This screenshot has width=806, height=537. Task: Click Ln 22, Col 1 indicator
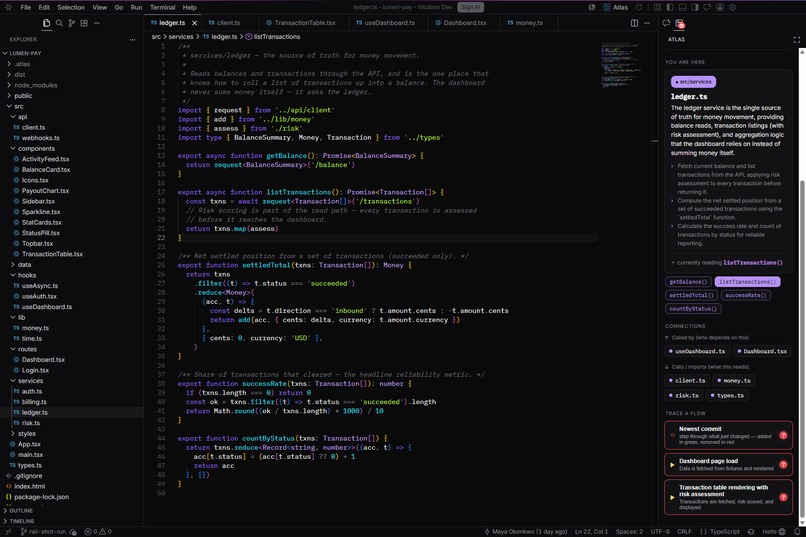(x=591, y=532)
